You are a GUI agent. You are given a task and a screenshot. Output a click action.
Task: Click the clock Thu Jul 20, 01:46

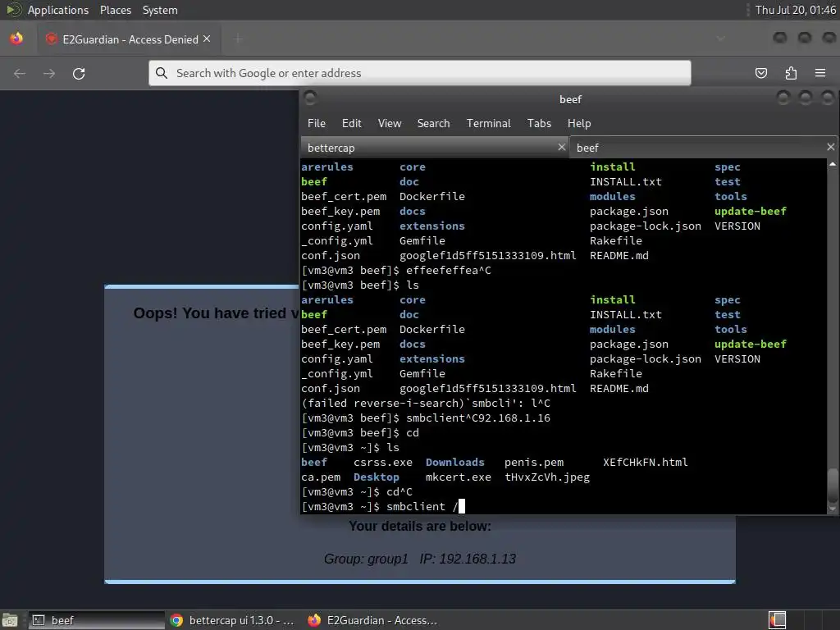(x=795, y=10)
